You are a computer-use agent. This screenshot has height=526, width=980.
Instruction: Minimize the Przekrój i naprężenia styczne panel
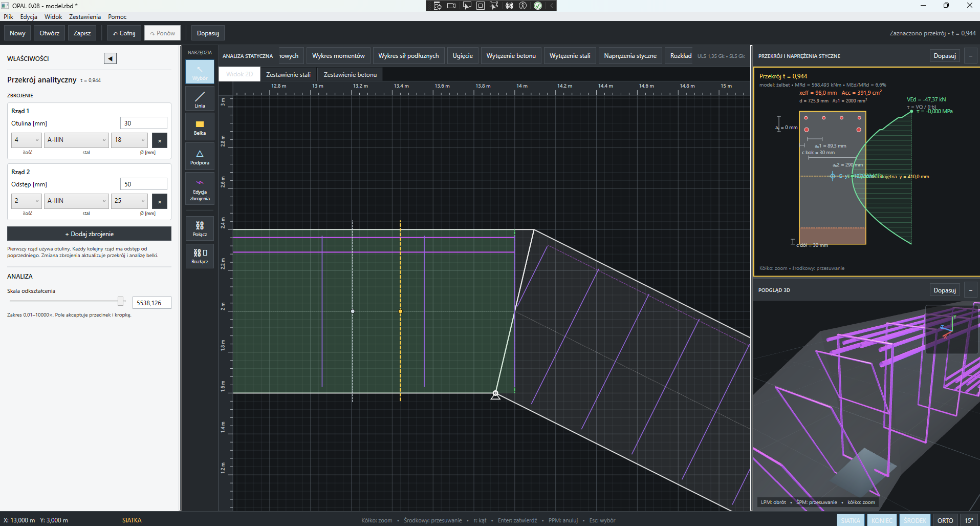pos(970,56)
